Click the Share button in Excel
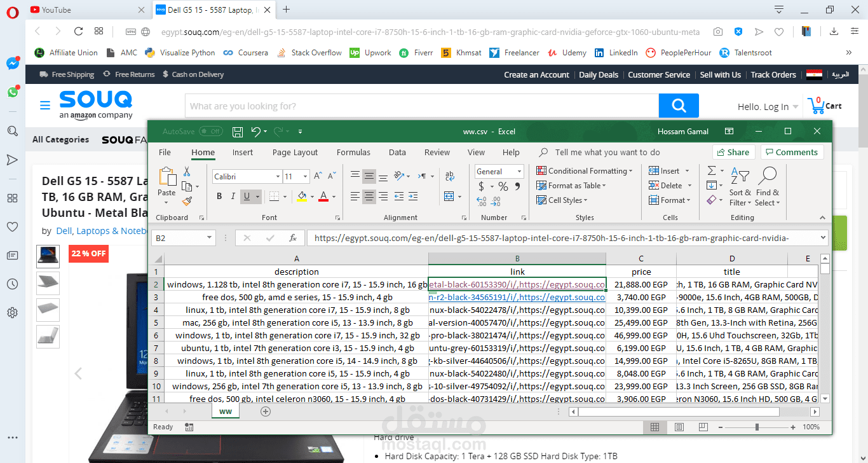This screenshot has height=463, width=868. (733, 152)
